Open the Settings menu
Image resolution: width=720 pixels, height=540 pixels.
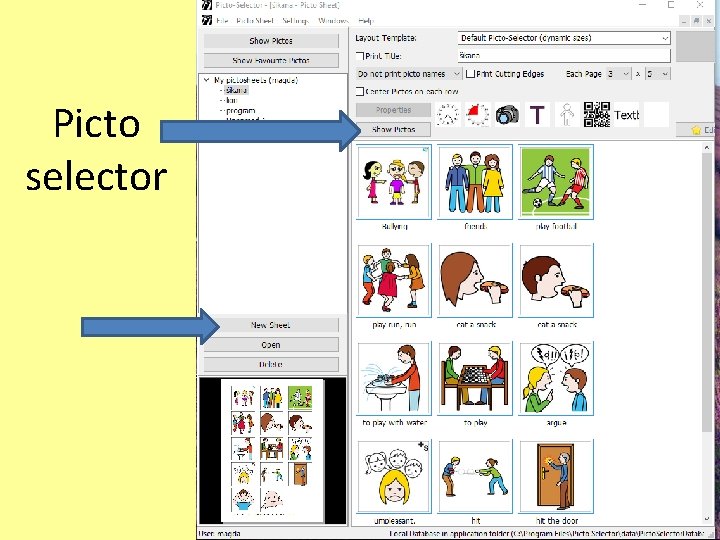(295, 21)
